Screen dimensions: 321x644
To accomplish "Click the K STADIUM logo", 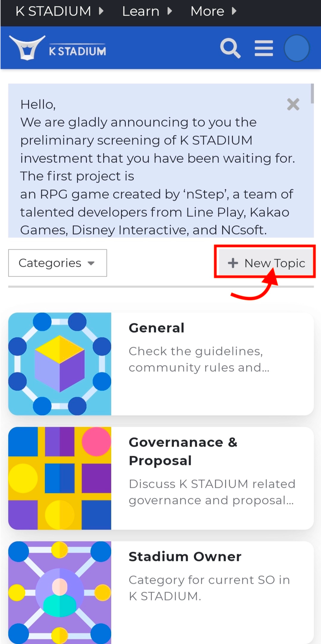I will coord(58,48).
